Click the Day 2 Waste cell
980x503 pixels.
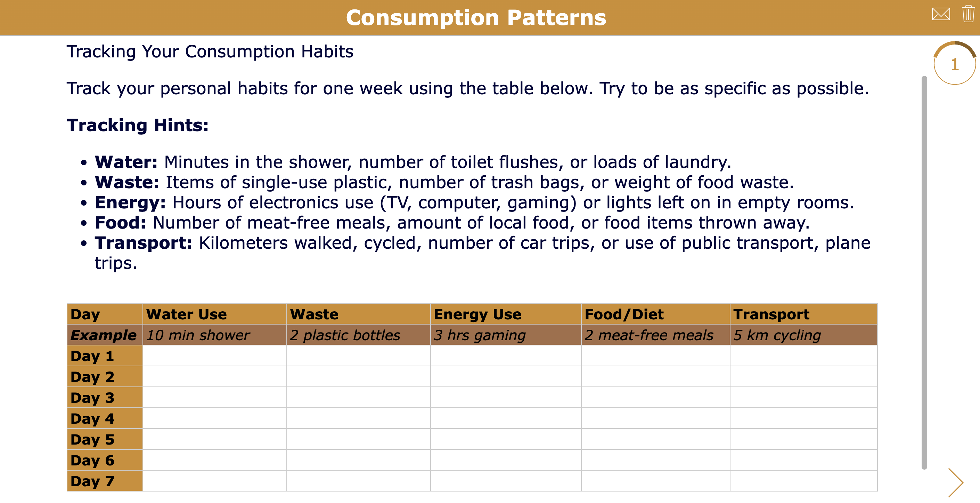[x=358, y=377]
